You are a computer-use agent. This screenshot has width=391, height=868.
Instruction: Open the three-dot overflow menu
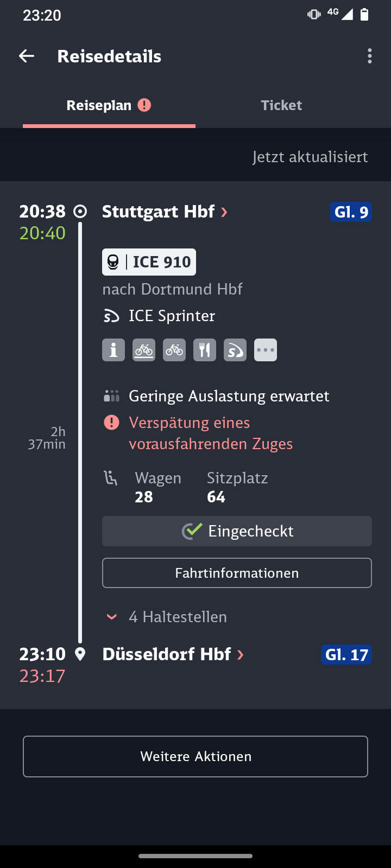click(x=370, y=56)
